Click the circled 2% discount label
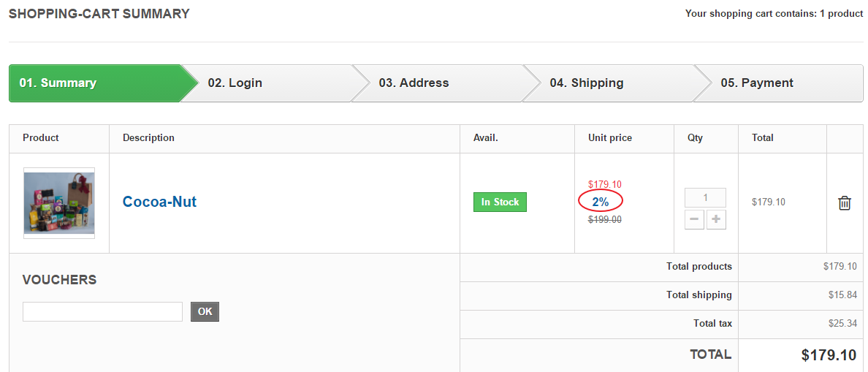The width and height of the screenshot is (868, 372). click(601, 202)
